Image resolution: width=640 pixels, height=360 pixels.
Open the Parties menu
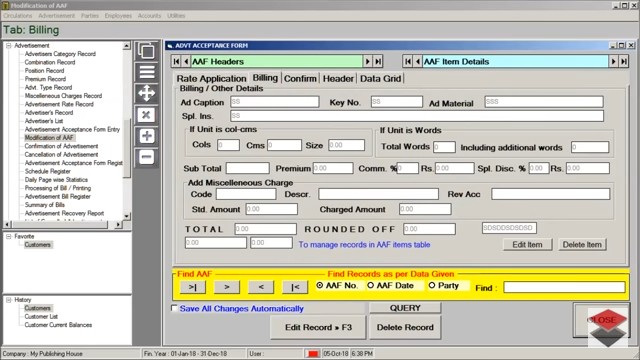tap(90, 16)
